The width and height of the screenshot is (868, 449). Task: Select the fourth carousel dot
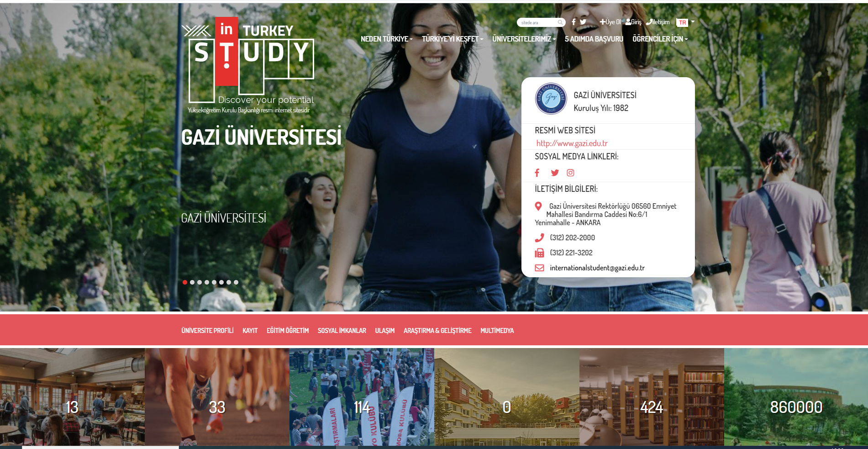coord(206,282)
